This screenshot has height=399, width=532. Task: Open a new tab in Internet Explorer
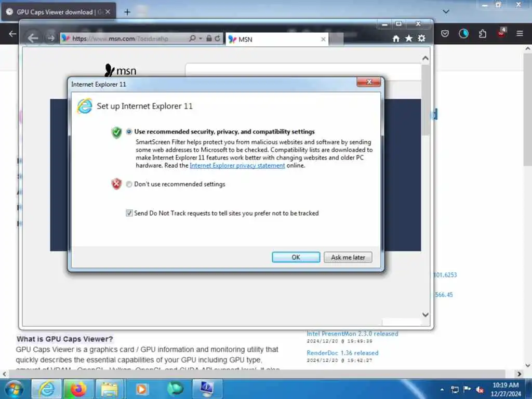click(336, 39)
